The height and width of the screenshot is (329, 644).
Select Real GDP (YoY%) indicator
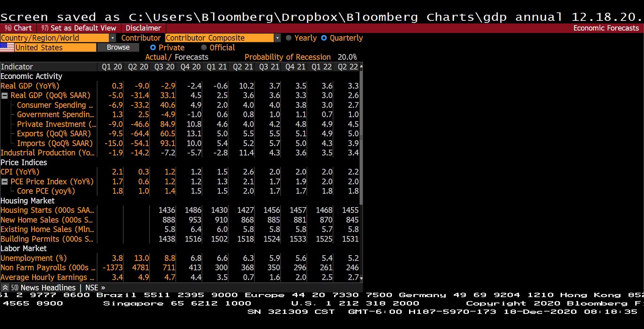[x=30, y=86]
